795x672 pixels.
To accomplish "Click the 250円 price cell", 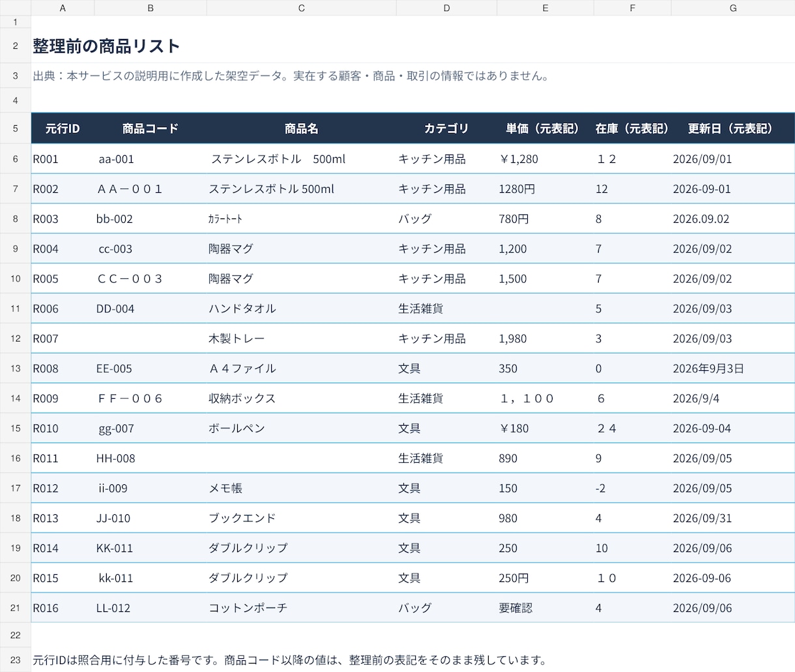I will [x=545, y=578].
